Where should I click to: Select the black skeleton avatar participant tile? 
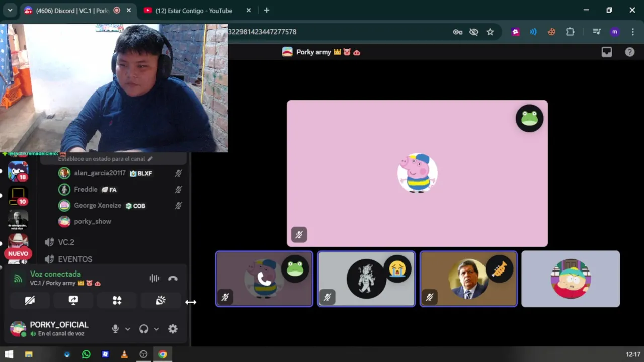[366, 279]
